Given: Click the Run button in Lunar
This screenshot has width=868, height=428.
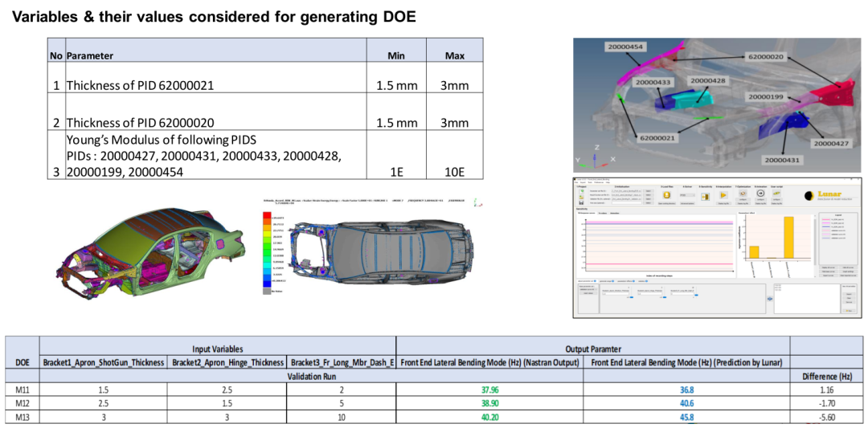Looking at the screenshot, I should [850, 311].
